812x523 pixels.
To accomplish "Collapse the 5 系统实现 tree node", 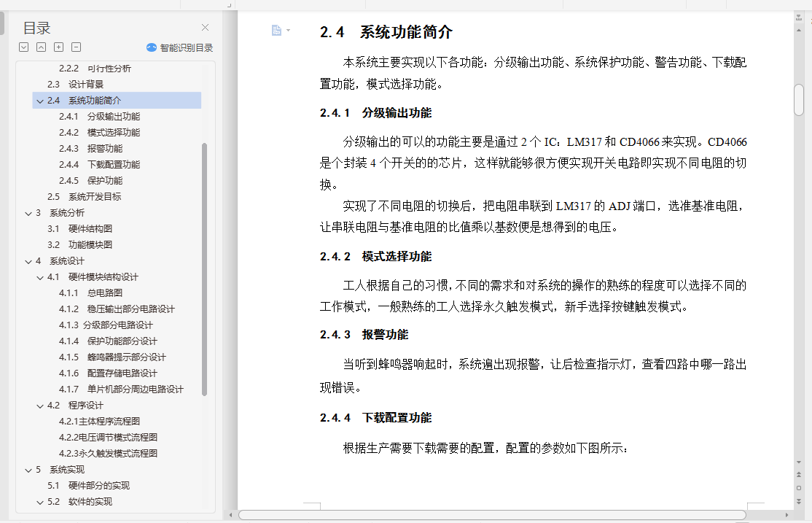I will 28,470.
